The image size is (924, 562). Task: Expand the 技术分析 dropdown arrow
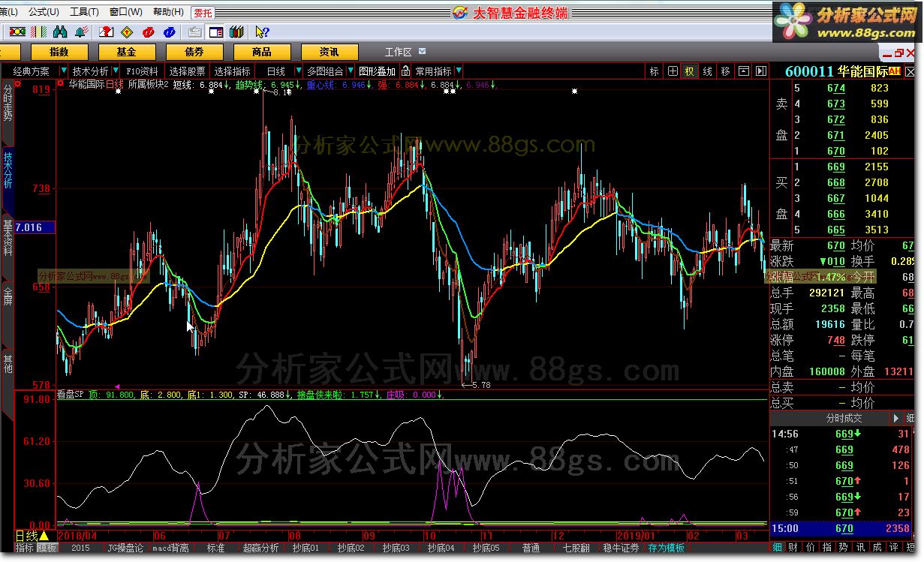coord(116,71)
